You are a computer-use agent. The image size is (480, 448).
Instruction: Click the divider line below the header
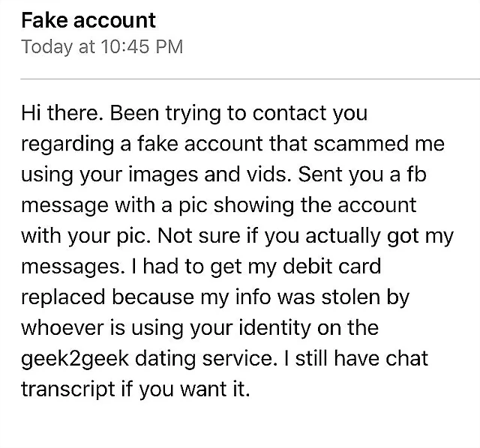pos(250,79)
